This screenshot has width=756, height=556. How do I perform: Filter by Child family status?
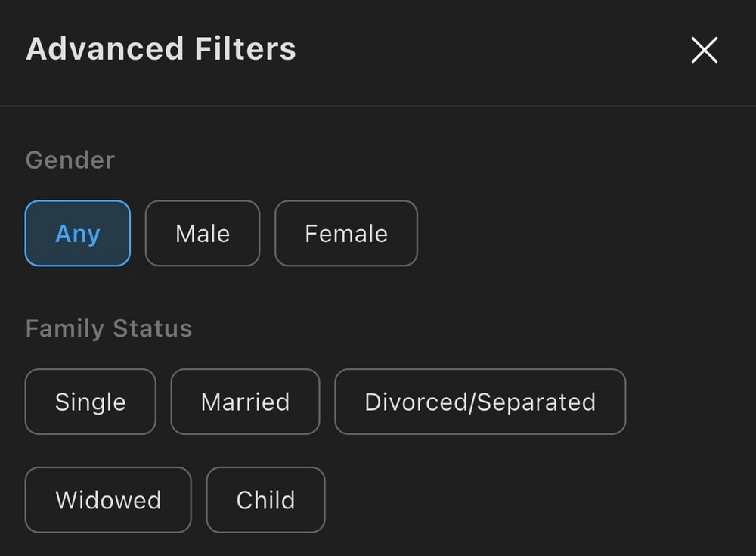(265, 500)
